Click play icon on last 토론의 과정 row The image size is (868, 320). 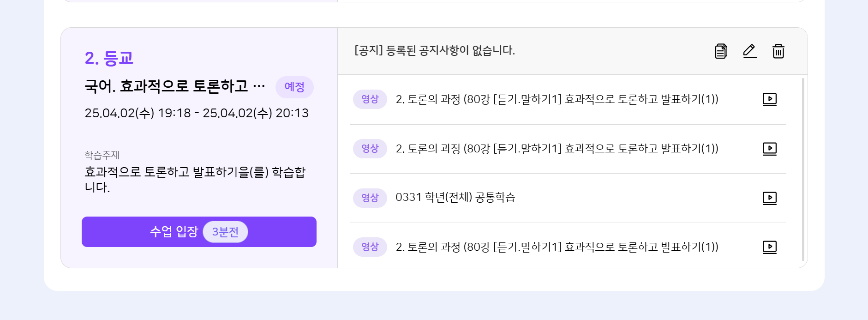(769, 247)
